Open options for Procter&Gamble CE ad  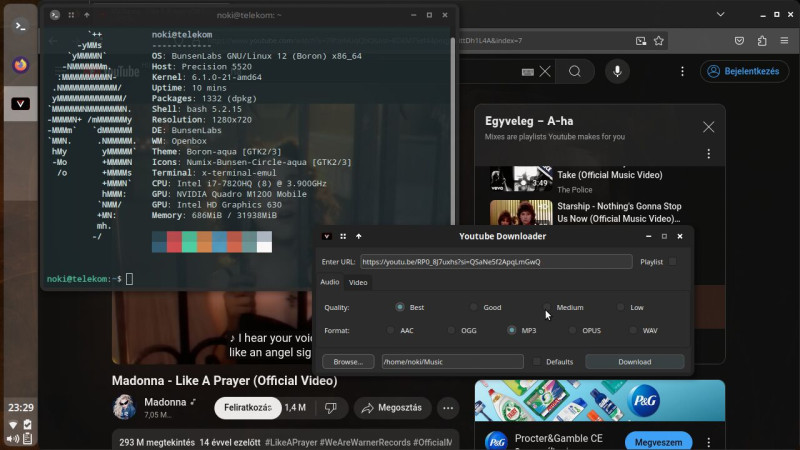pos(708,442)
